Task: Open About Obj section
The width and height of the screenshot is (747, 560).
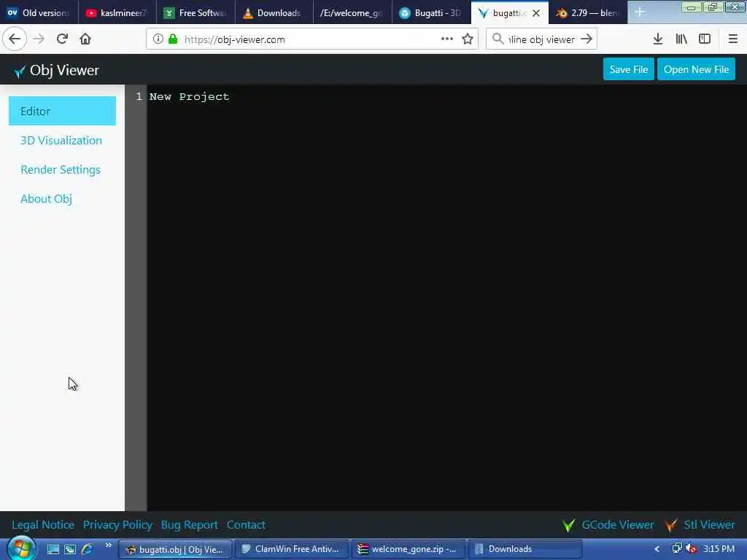Action: click(x=46, y=199)
